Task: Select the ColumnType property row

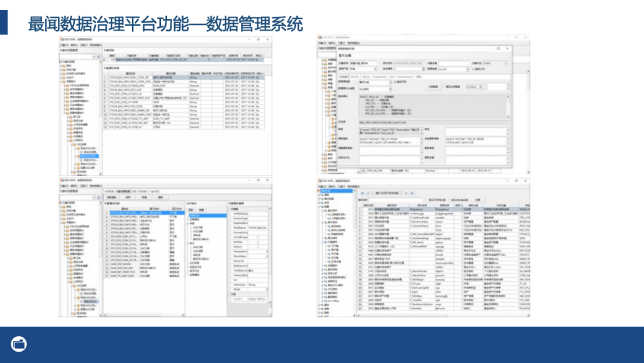Action: 249,219
